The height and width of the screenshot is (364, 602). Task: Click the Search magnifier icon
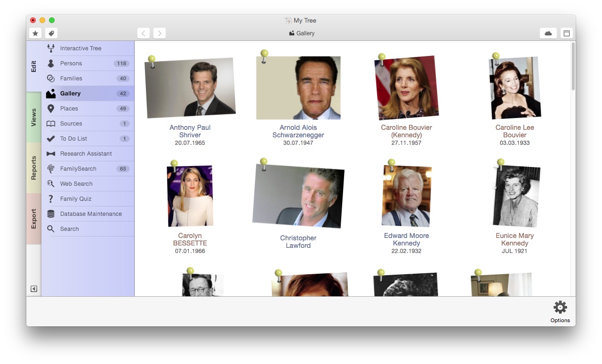point(51,229)
